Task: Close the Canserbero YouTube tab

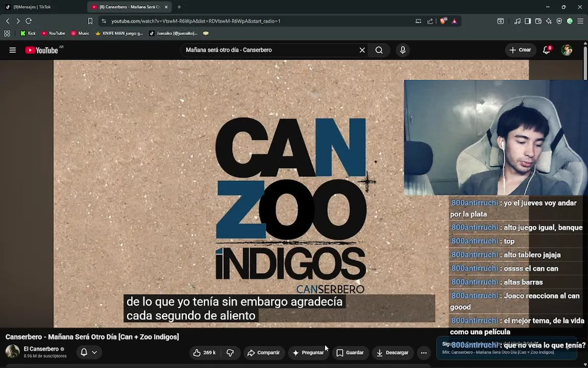Action: [166, 7]
